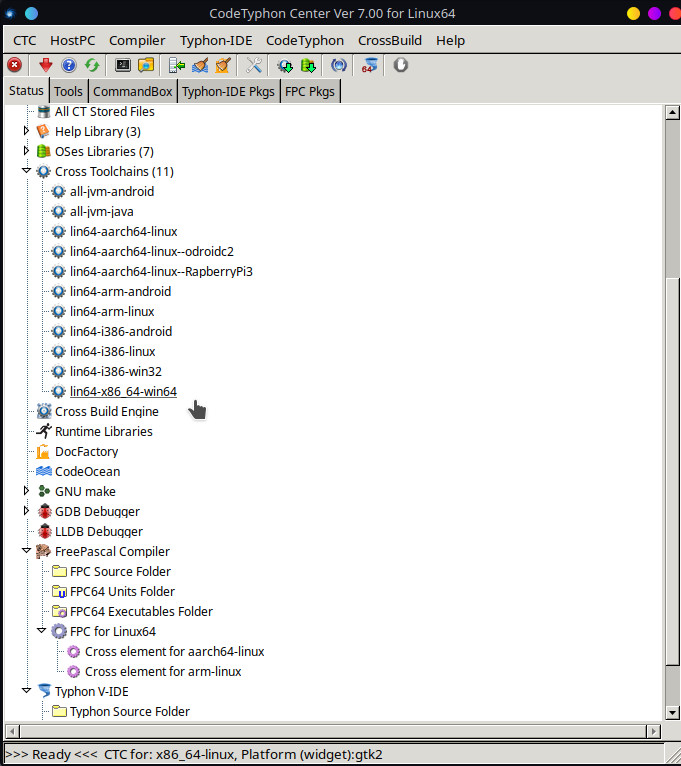The image size is (681, 766).
Task: Click the Typhon V-IDE tornado icon
Action: click(x=44, y=691)
